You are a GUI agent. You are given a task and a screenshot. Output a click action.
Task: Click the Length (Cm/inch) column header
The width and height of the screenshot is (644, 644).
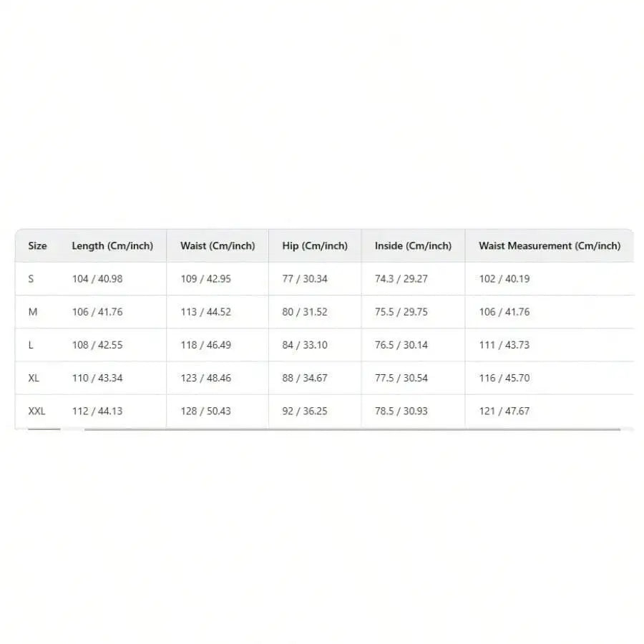112,245
